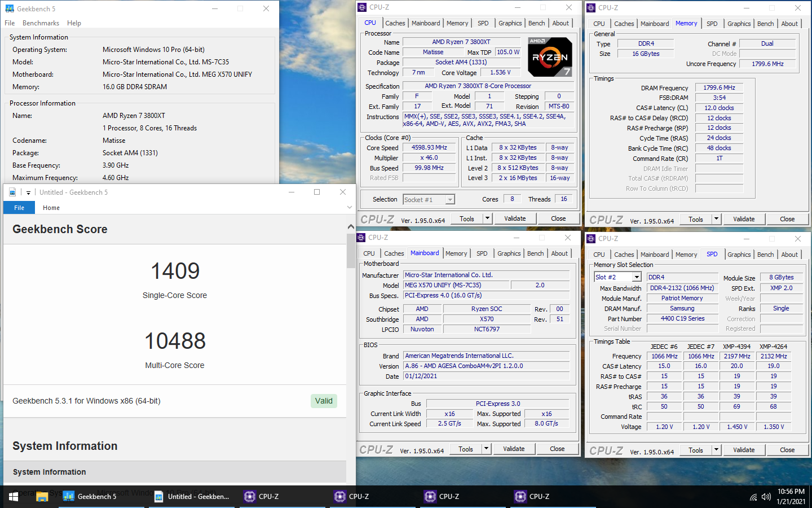Open Tools dropdown arrow in Mainboard window

coord(487,449)
